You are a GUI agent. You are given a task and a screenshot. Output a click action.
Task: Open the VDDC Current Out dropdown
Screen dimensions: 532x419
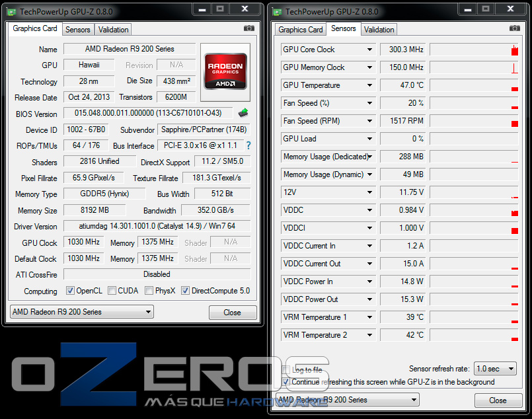pyautogui.click(x=369, y=264)
